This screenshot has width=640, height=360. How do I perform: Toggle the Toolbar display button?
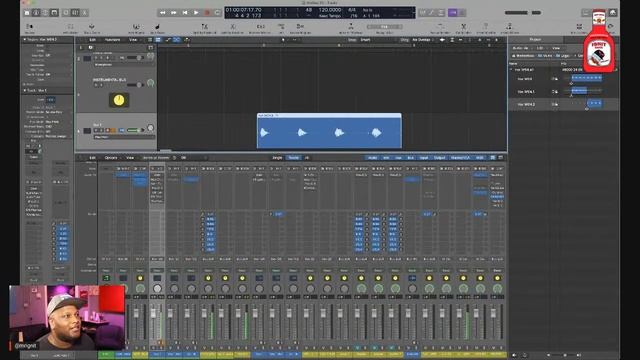[x=54, y=13]
